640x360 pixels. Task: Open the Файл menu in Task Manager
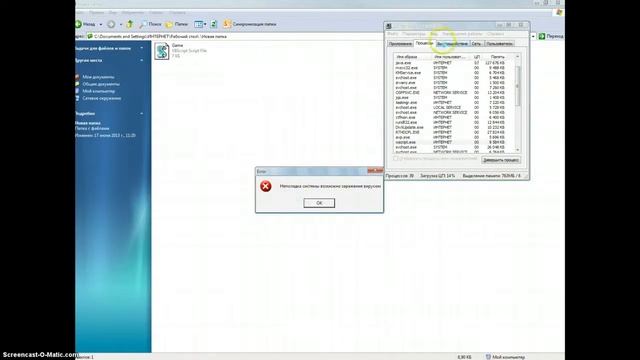(393, 34)
